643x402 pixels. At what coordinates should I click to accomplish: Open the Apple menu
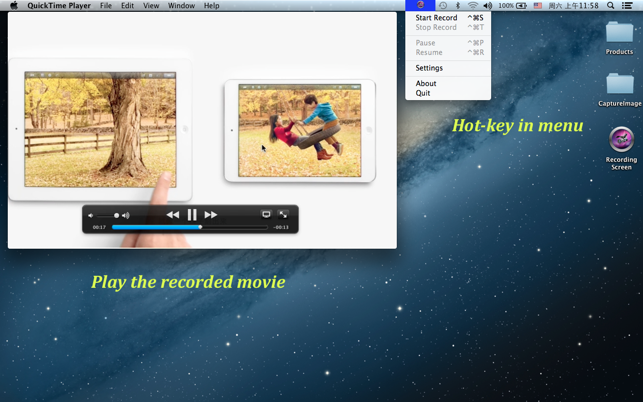tap(14, 5)
